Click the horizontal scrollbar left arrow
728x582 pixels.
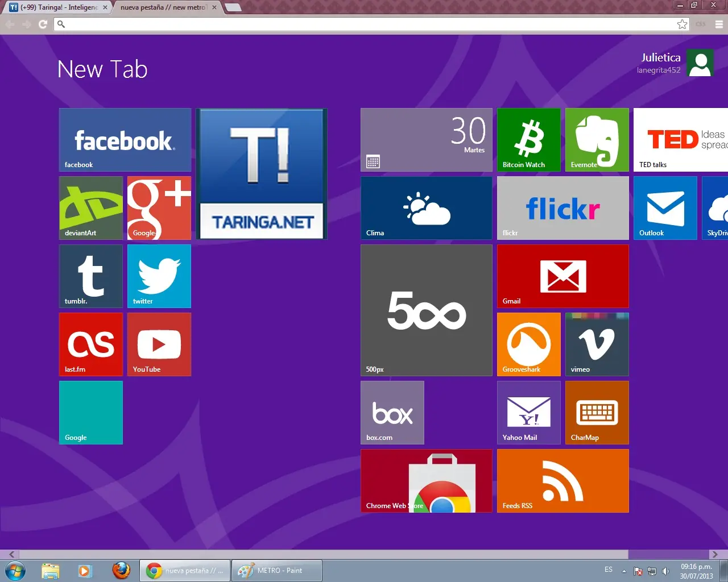click(12, 554)
